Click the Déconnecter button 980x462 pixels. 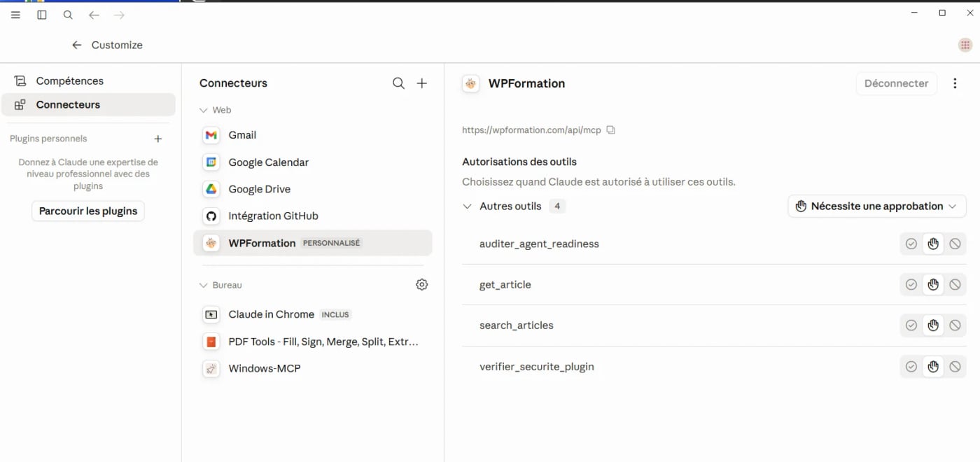click(896, 83)
